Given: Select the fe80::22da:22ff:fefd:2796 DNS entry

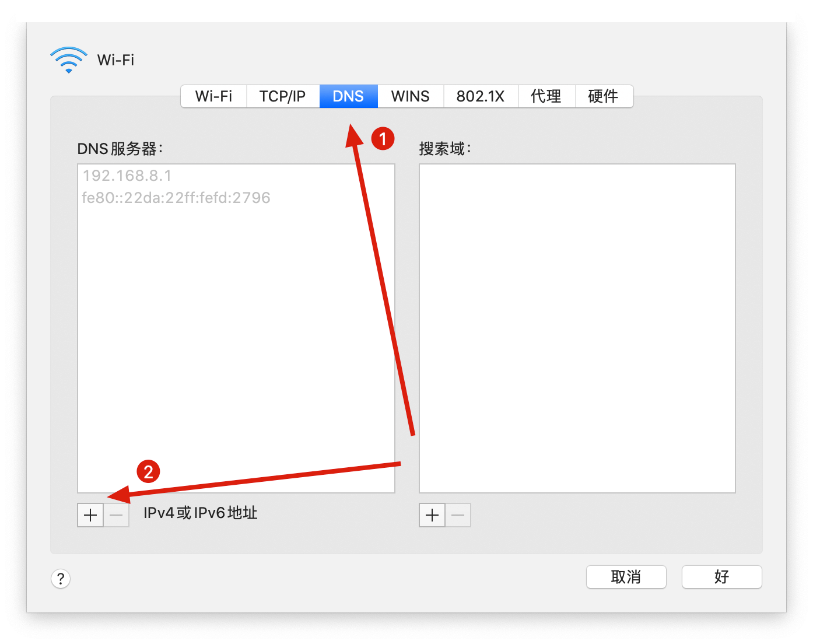Looking at the screenshot, I should click(x=176, y=198).
